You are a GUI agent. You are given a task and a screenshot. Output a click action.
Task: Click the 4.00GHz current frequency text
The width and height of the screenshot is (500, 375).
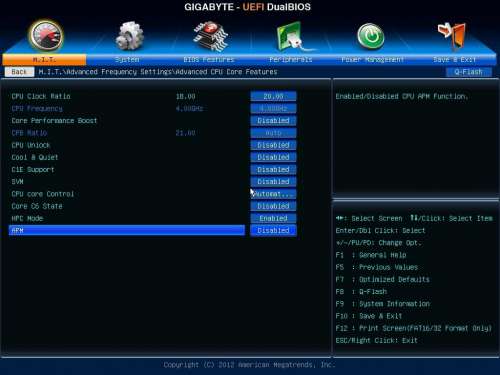[189, 109]
